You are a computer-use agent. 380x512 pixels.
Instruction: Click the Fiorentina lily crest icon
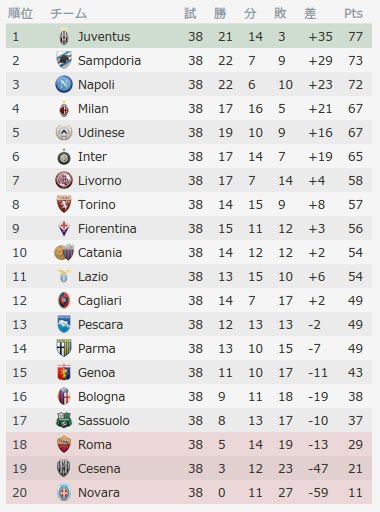point(64,229)
